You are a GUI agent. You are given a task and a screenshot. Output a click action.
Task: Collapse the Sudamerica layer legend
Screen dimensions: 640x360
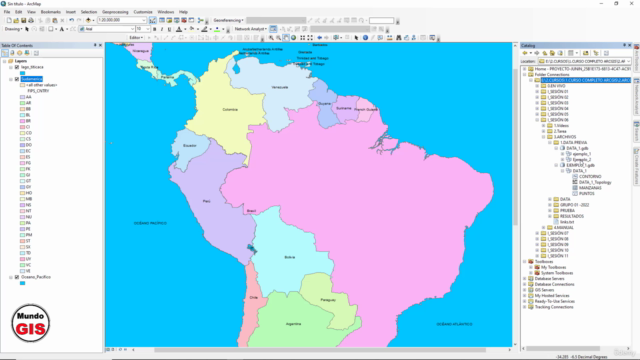(11, 79)
